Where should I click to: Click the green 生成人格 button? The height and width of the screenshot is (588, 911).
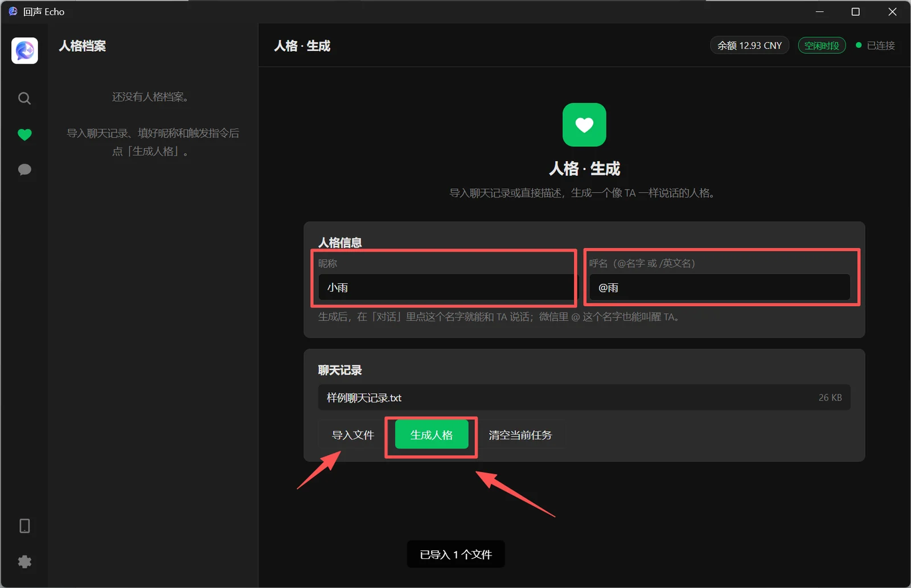click(432, 435)
